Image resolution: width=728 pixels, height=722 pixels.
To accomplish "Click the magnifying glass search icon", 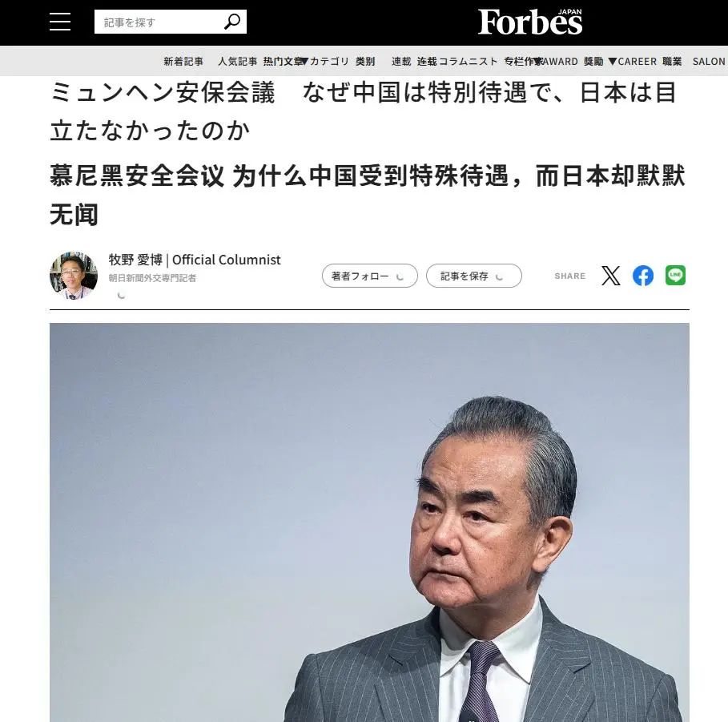I will coord(232,22).
